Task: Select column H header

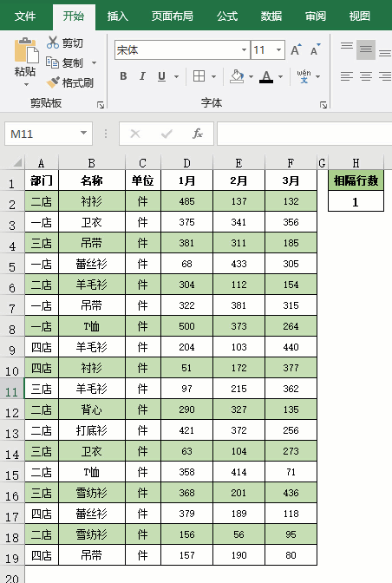Action: point(356,163)
